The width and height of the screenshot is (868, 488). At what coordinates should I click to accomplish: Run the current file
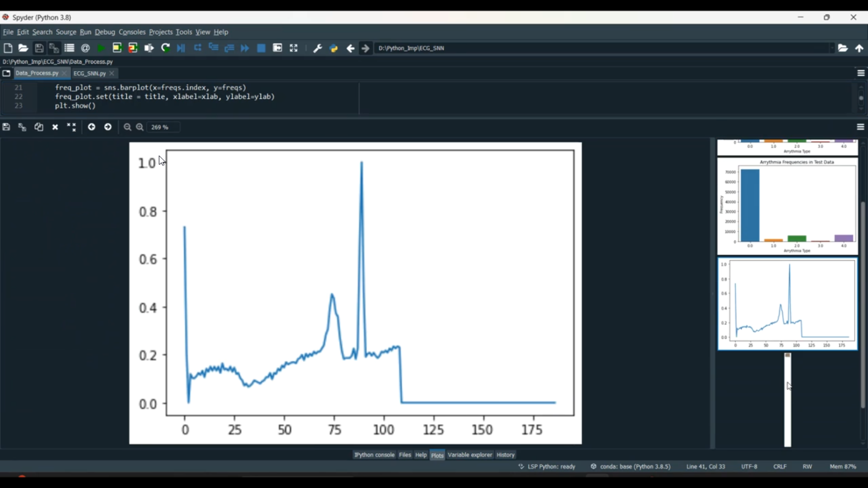pyautogui.click(x=100, y=48)
